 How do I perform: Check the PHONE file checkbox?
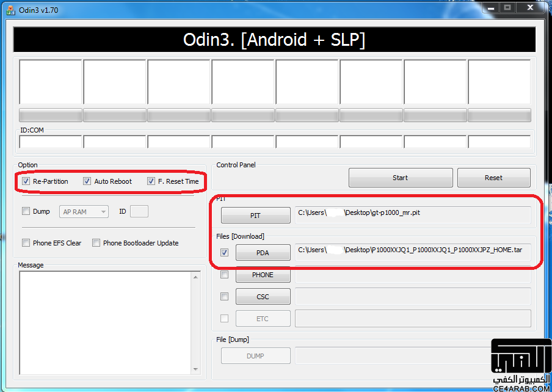point(224,275)
